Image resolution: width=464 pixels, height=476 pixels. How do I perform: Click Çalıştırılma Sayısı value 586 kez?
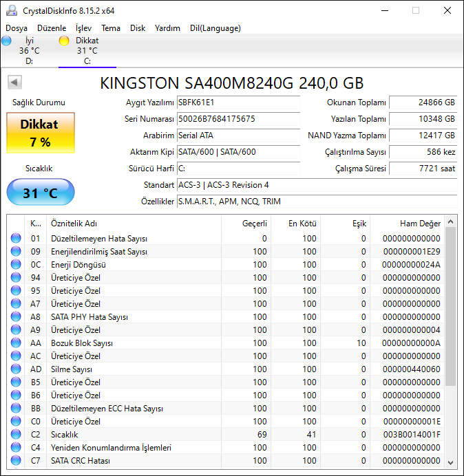click(423, 152)
